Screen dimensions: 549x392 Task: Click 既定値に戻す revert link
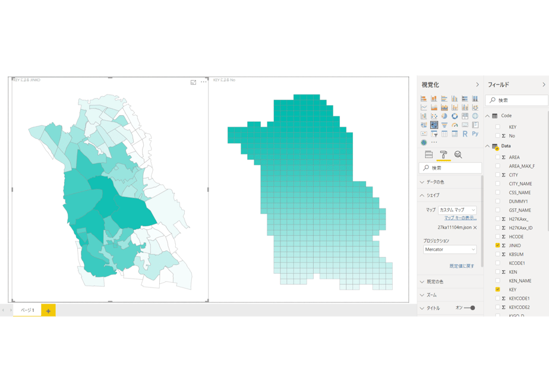462,266
